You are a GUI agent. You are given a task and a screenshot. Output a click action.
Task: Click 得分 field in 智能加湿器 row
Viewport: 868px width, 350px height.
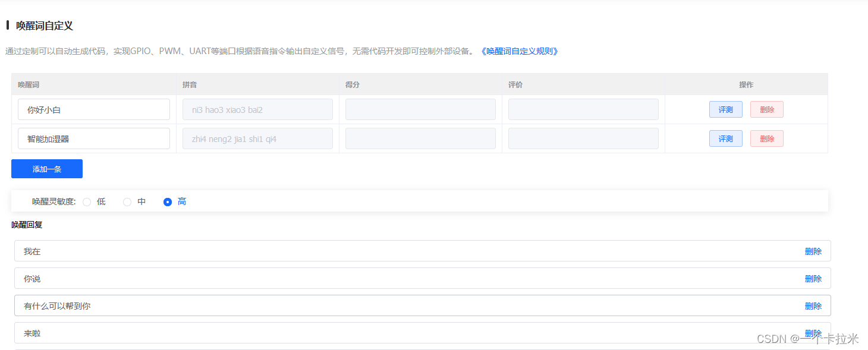[x=420, y=138]
